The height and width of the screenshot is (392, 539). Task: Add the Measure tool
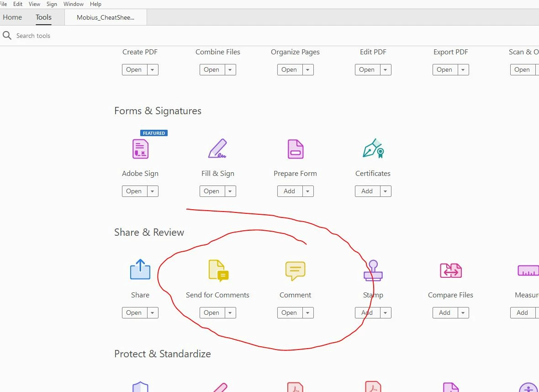pos(523,313)
